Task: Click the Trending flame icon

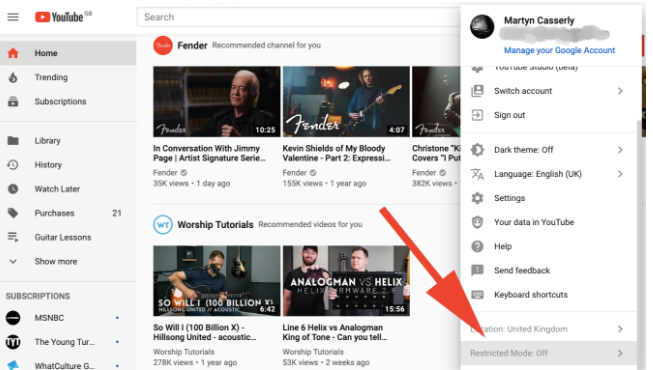Action: point(13,77)
